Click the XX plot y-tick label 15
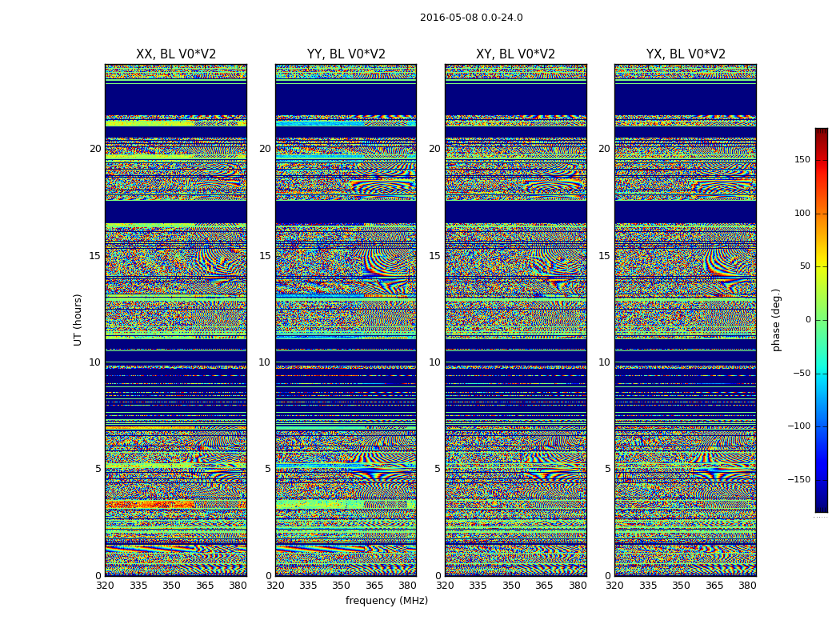This screenshot has height=640, width=840. [x=95, y=255]
